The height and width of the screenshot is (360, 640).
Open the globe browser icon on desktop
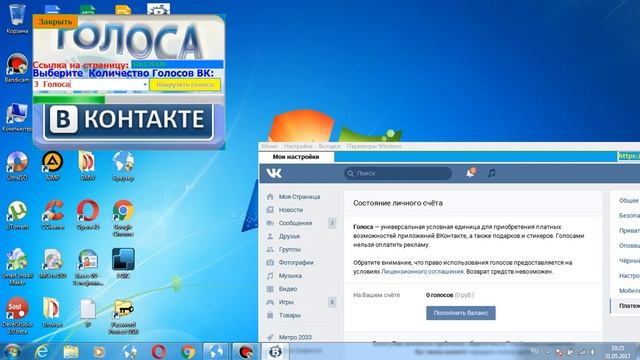[123, 166]
